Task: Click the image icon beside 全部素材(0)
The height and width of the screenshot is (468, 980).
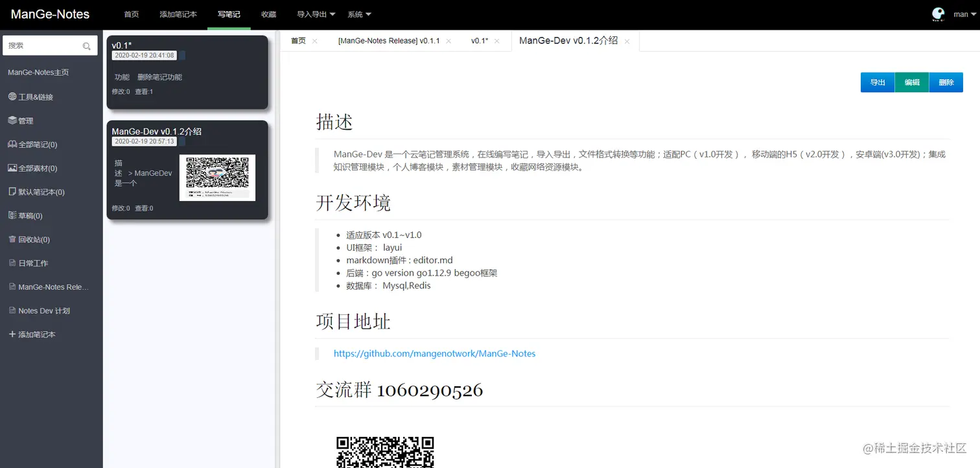Action: (12, 168)
